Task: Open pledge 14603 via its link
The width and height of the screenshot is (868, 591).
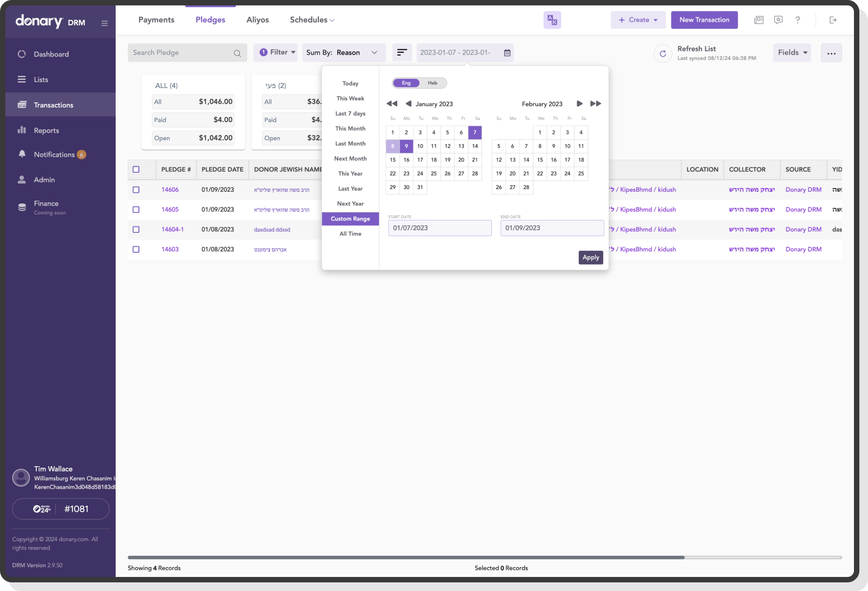Action: 170,249
